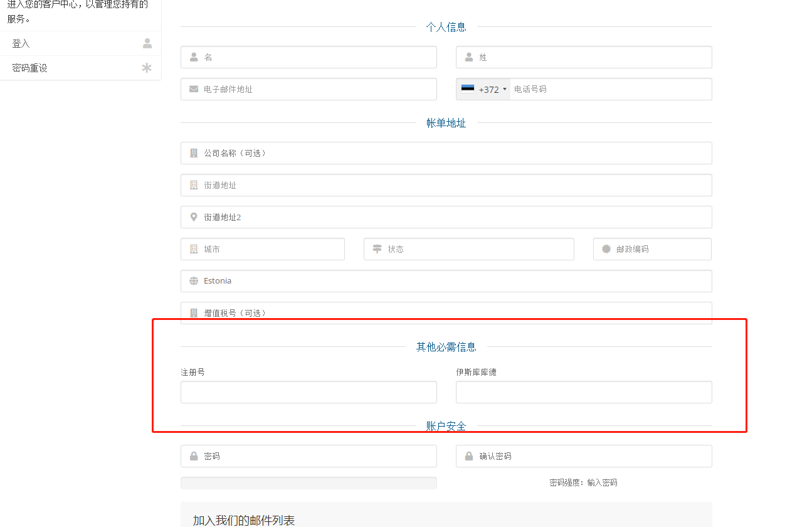
Task: Focus the 公司名称（可选） field
Action: click(446, 153)
